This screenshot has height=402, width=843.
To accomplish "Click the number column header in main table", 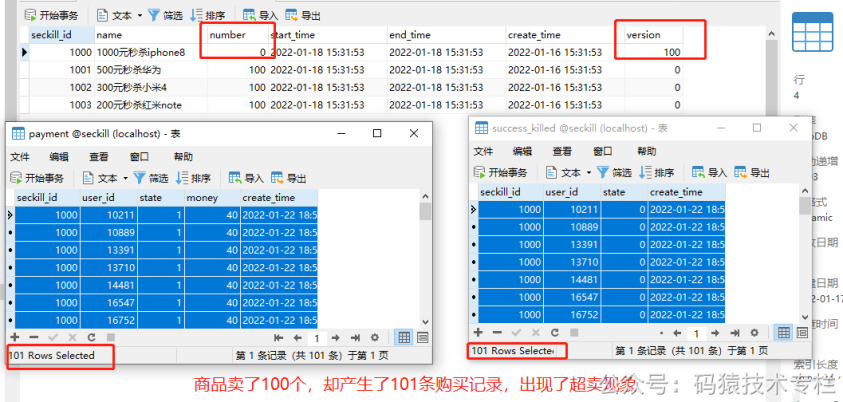I will tap(238, 35).
